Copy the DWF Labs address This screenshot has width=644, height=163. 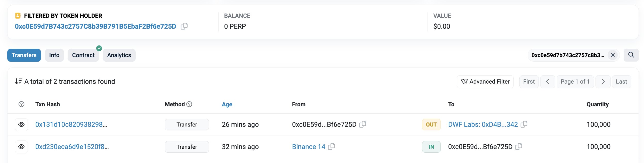[x=524, y=124]
